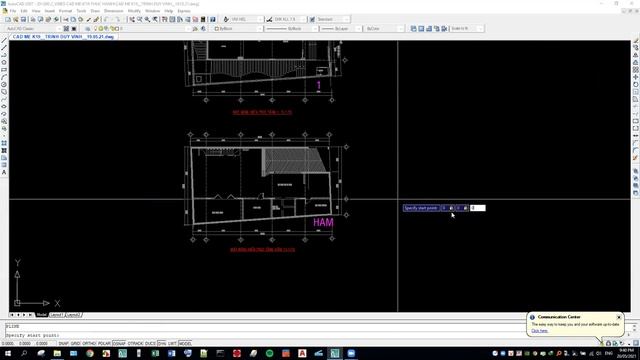
Task: Open the Dimension menu
Action: point(113,11)
